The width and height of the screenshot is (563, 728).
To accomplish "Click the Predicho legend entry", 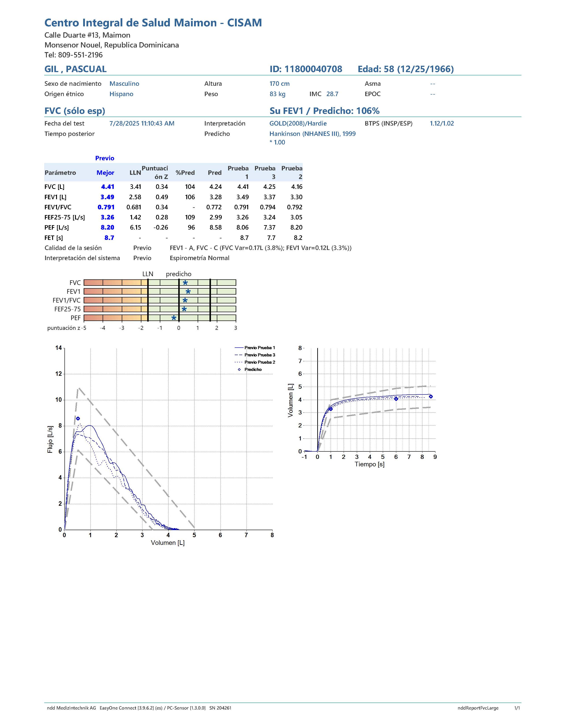I will point(249,370).
